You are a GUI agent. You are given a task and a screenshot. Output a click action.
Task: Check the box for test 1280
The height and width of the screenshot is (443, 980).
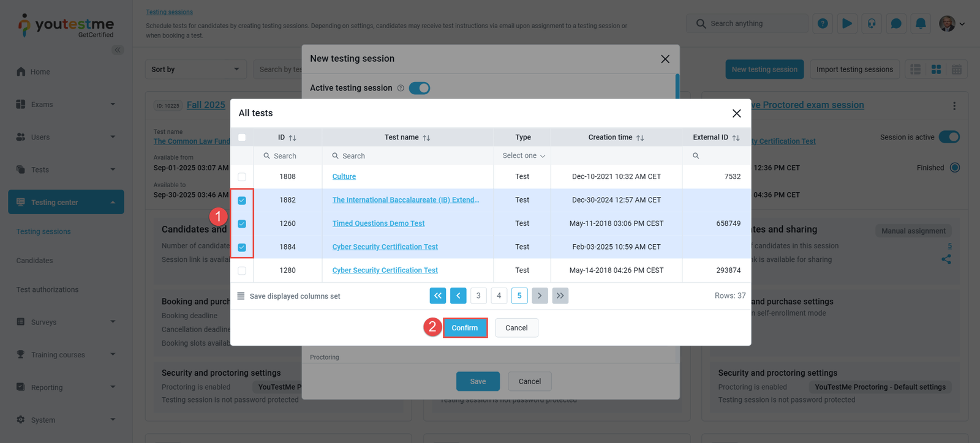tap(242, 270)
